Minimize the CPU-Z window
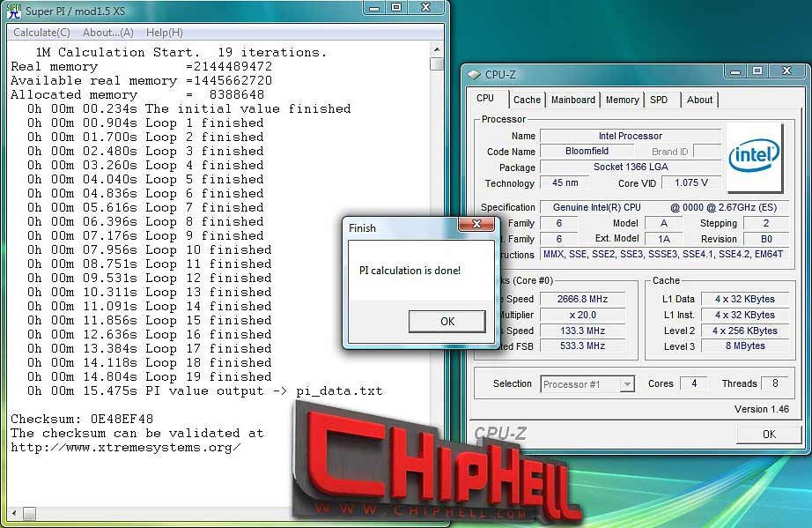Viewport: 812px width, 528px height. point(734,71)
